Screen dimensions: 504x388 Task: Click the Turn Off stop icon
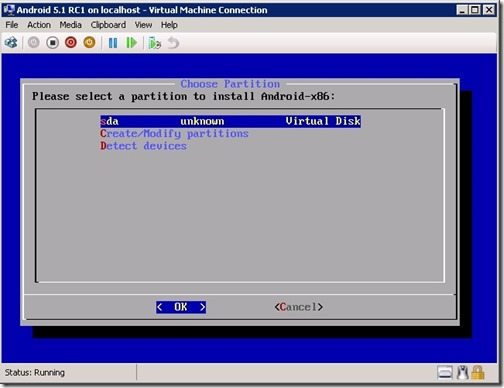point(52,43)
